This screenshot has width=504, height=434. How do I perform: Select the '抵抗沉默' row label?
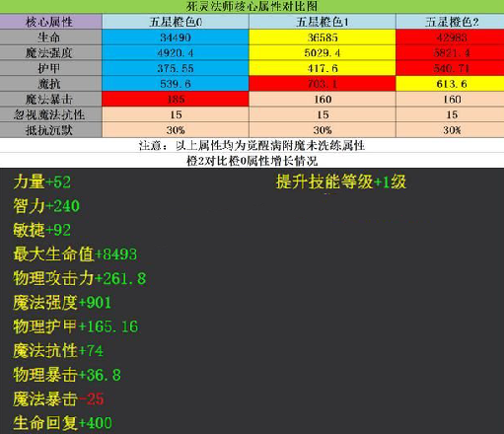click(50, 130)
